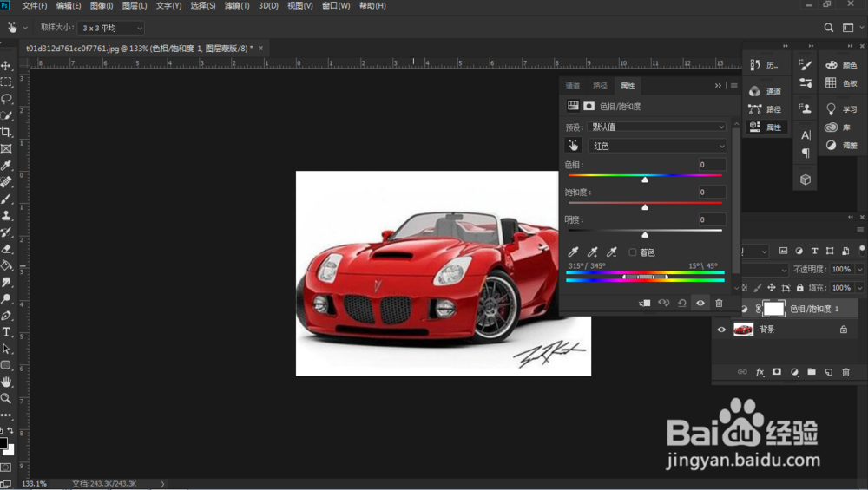The image size is (868, 490).
Task: Toggle adjustment layer visibility in Properties panel
Action: click(x=700, y=303)
